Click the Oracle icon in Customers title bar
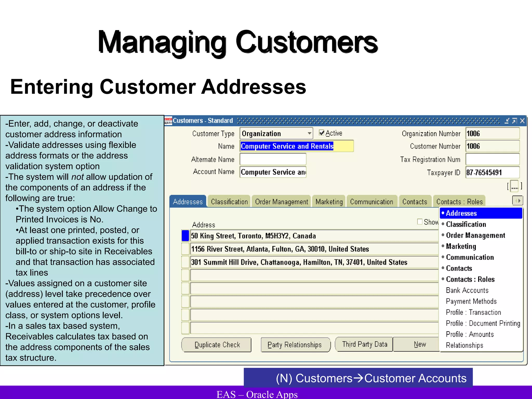This screenshot has height=399, width=532. (x=168, y=121)
